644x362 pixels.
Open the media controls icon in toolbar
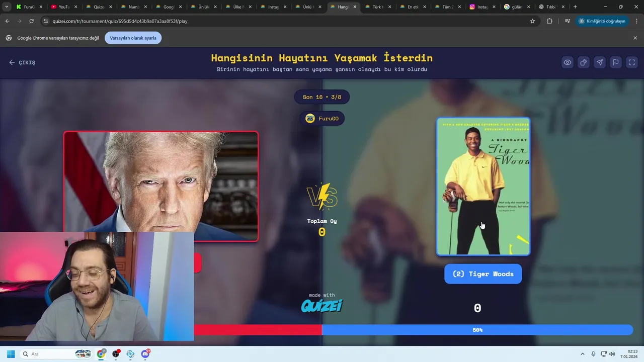coord(568,21)
